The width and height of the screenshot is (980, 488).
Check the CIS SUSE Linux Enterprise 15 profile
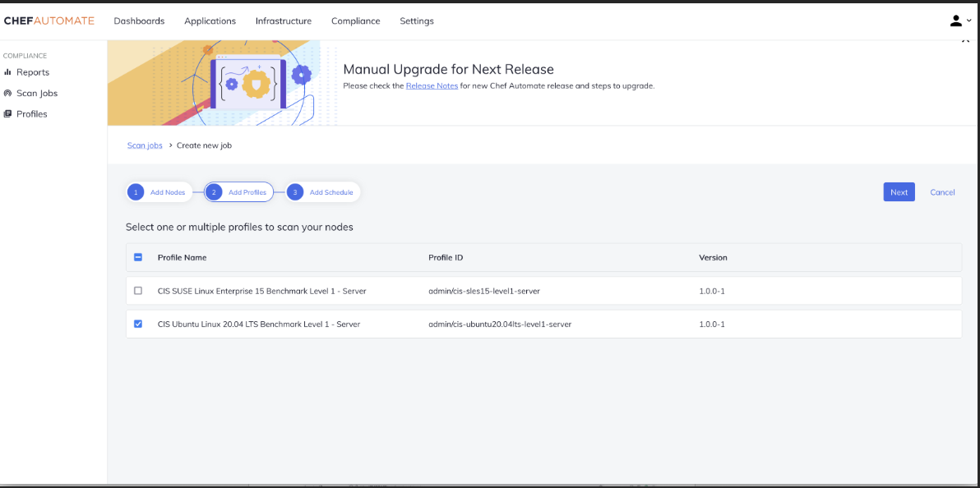click(x=138, y=291)
